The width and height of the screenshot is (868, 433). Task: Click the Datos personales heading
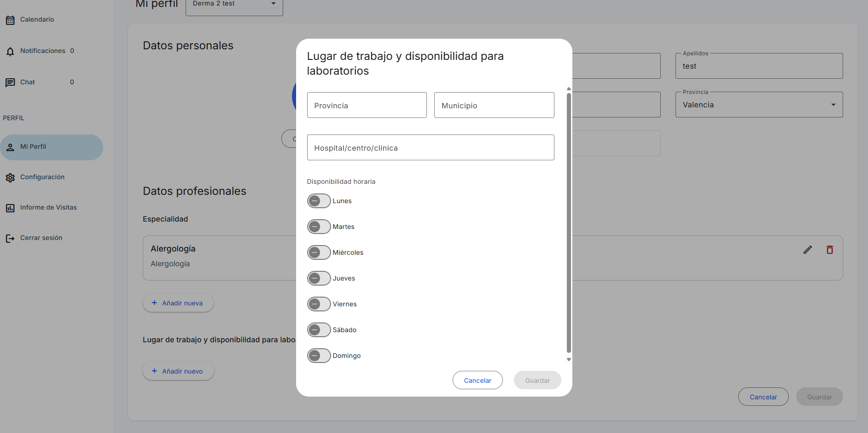[188, 46]
